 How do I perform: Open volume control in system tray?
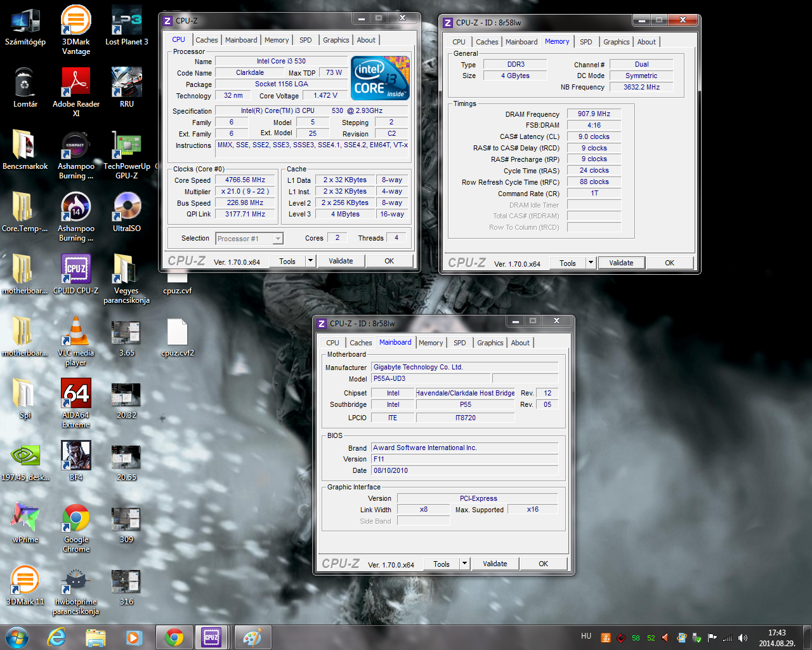point(743,637)
